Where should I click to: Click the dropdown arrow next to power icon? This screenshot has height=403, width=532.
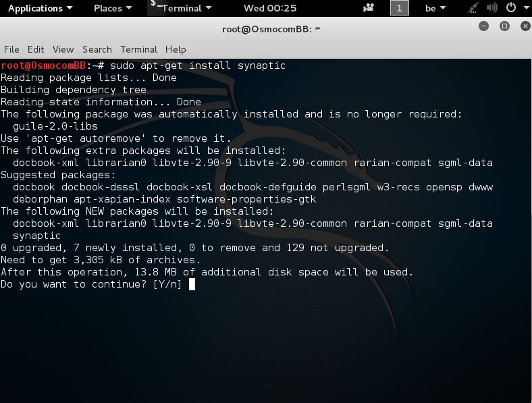point(525,8)
